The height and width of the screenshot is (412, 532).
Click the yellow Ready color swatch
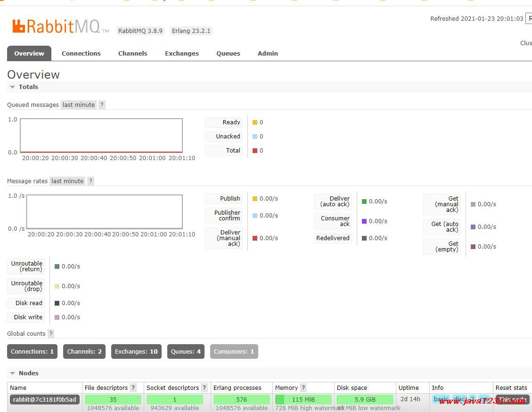[x=255, y=122]
